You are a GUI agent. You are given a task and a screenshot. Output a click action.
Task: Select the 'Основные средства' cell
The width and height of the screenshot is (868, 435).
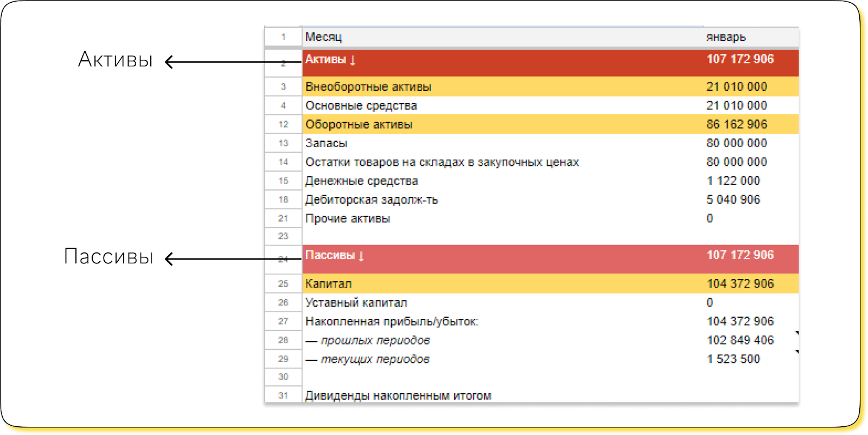tap(361, 106)
